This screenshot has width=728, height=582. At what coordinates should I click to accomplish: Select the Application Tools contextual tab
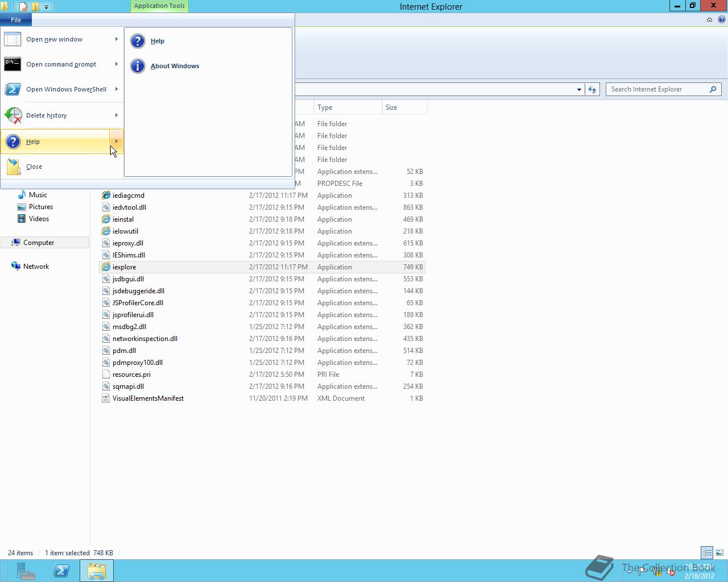(x=159, y=6)
